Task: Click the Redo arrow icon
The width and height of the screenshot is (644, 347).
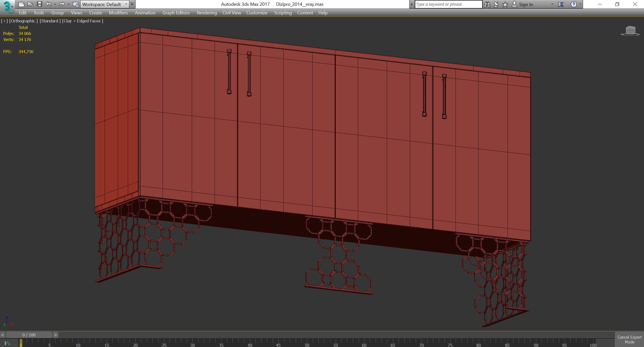Action: point(62,4)
